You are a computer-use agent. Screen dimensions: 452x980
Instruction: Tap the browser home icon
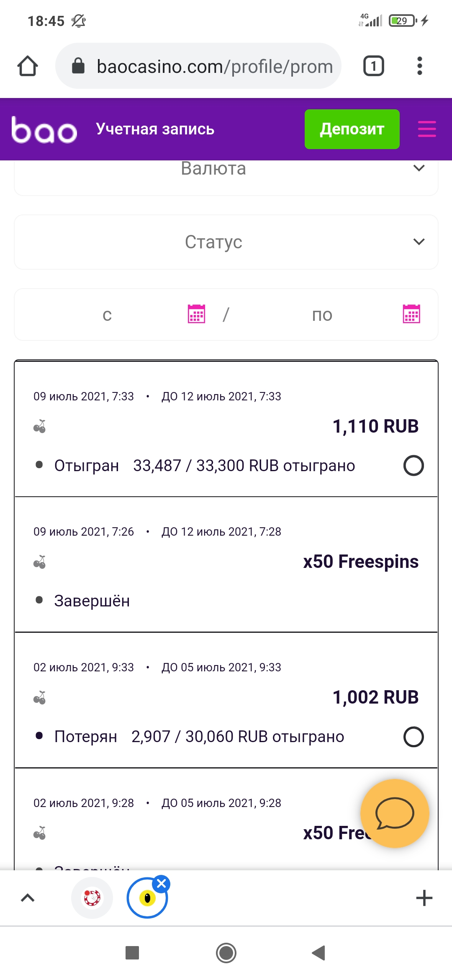tap(28, 66)
